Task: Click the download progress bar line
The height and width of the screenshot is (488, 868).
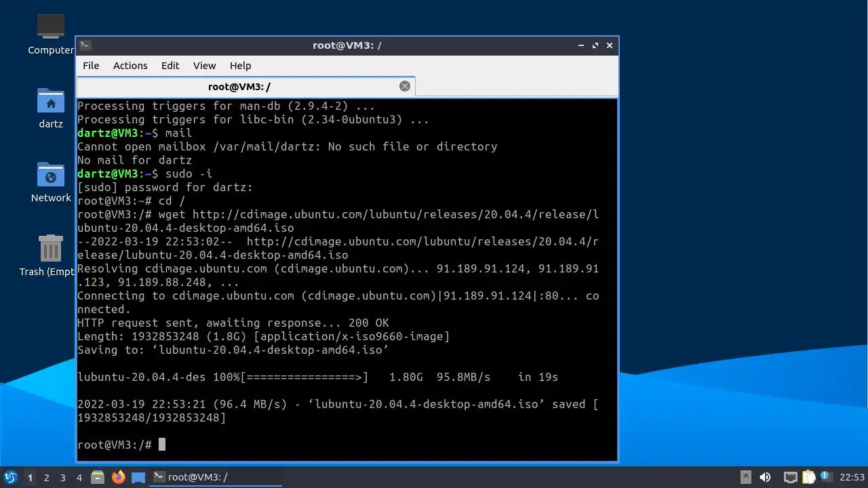Action: pos(317,377)
